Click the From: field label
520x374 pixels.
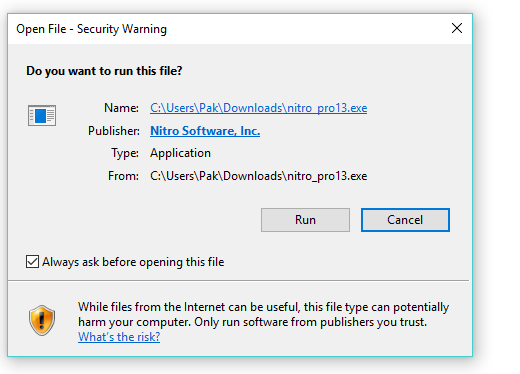(x=123, y=176)
